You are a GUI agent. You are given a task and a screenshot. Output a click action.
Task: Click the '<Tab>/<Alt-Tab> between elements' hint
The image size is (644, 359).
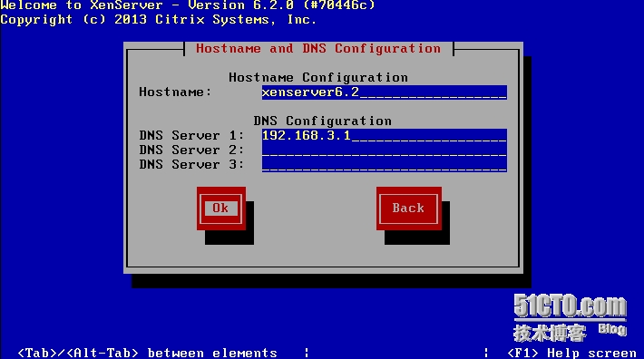point(148,353)
